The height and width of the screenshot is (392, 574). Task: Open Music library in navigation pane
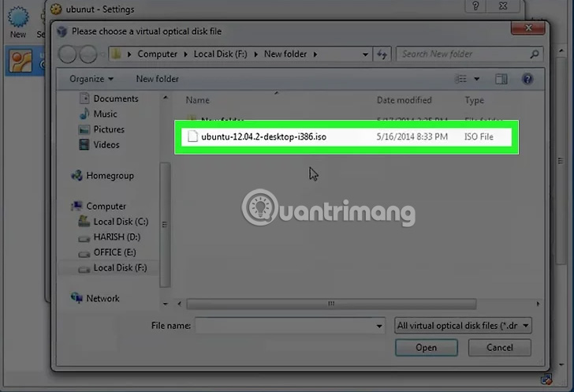pos(105,114)
